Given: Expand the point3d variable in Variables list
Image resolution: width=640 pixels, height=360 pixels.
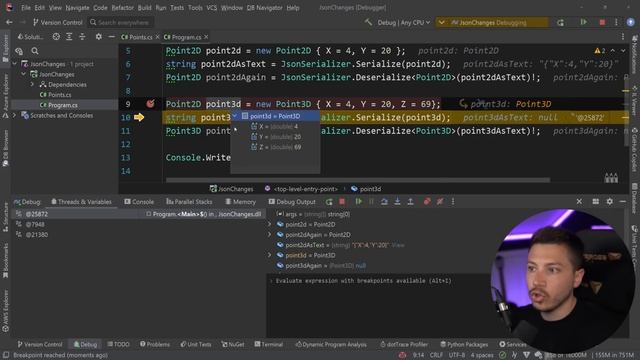Looking at the screenshot, I should (x=269, y=255).
